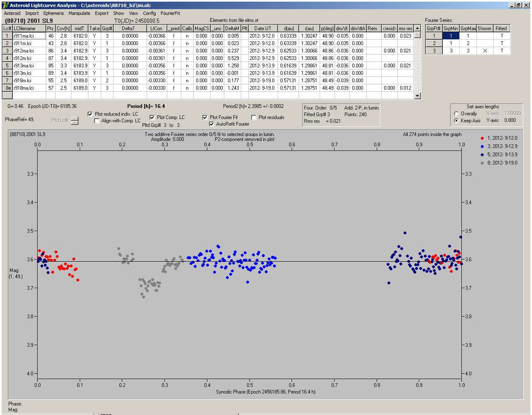532x415 pixels.
Task: Click DeltaM cell 0.529
Action: pos(233,58)
